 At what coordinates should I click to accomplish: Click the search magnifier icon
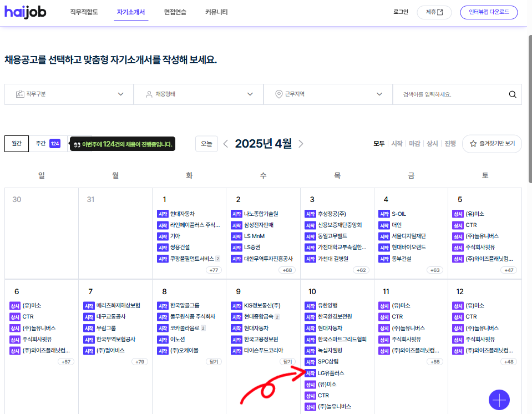click(513, 94)
